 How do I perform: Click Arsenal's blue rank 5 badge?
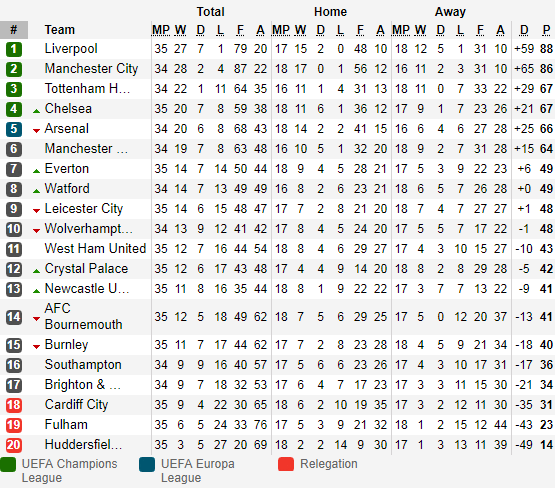pyautogui.click(x=14, y=129)
